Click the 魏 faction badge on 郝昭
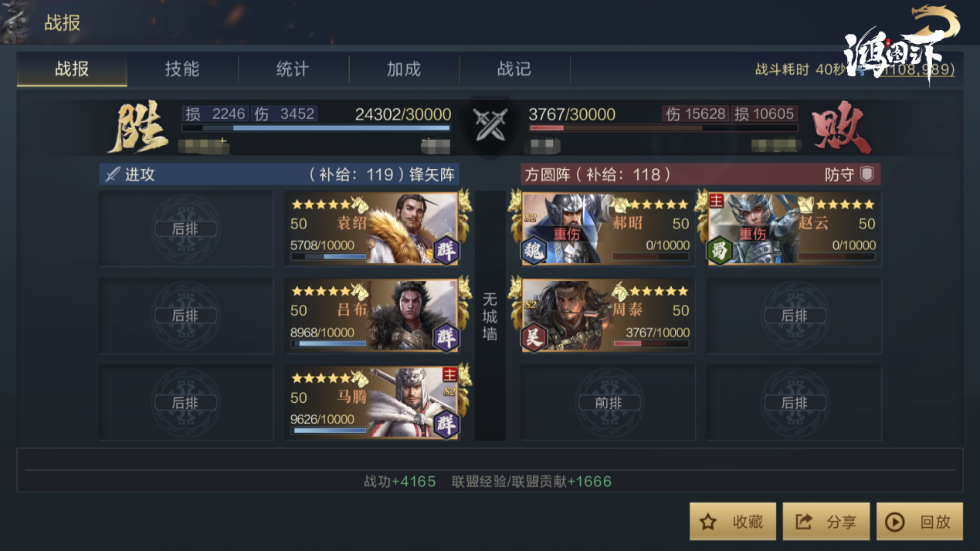 tap(534, 250)
